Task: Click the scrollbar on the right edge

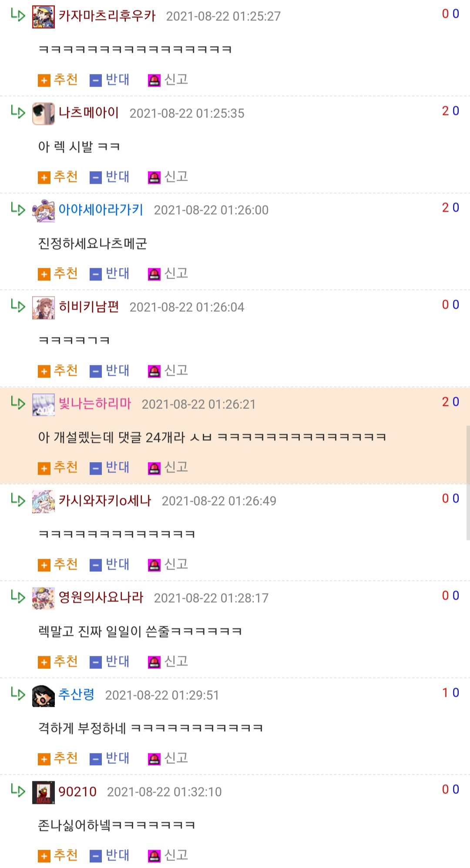Action: pos(468,483)
